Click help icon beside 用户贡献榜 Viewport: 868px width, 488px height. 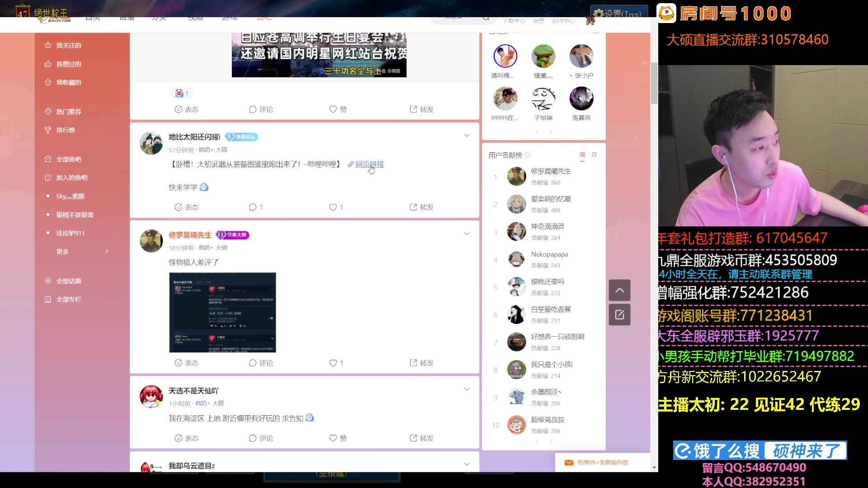pyautogui.click(x=528, y=155)
